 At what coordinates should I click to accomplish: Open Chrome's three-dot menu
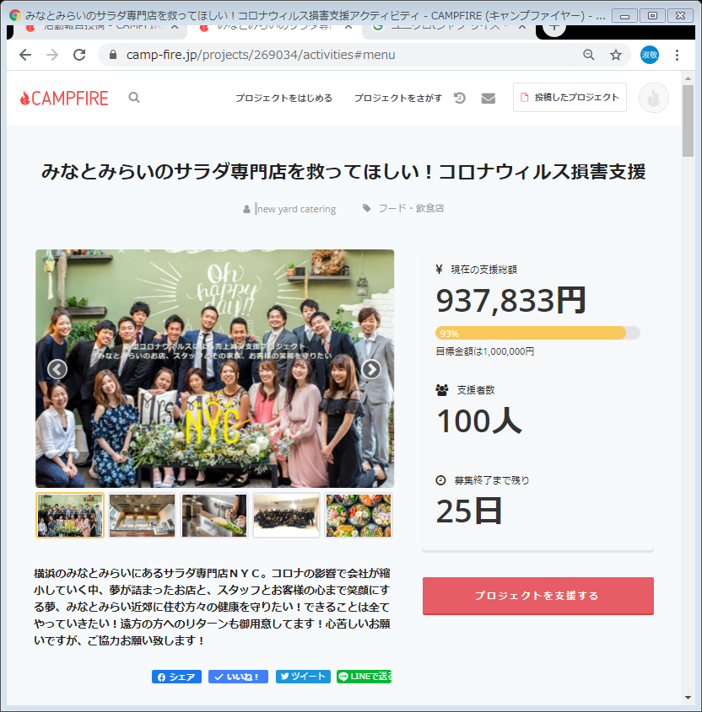pyautogui.click(x=679, y=54)
